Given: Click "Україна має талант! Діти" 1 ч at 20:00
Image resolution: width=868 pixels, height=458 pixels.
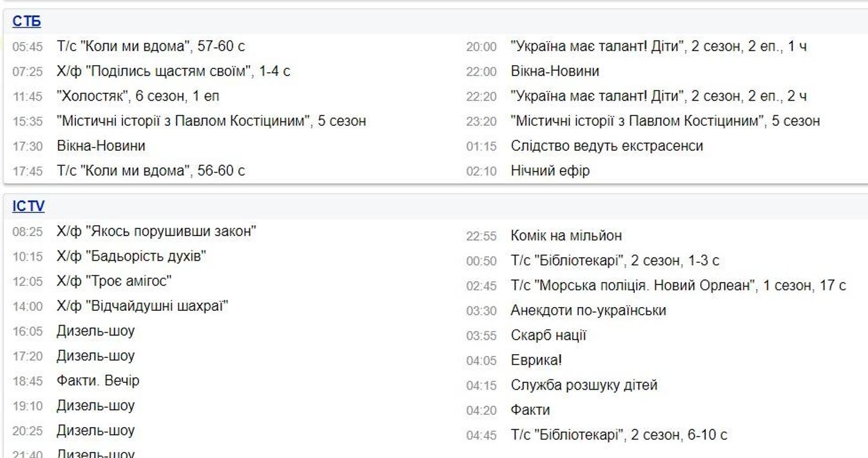Looking at the screenshot, I should [659, 46].
